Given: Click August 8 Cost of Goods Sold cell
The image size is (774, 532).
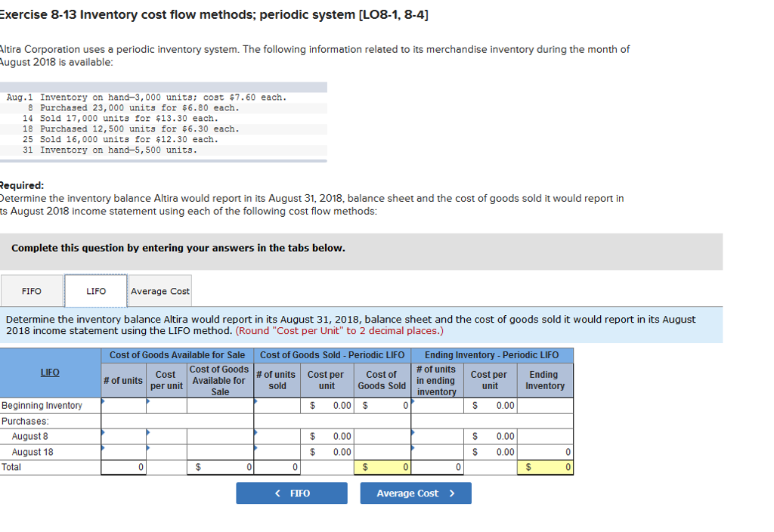Looking at the screenshot, I should coord(382,436).
